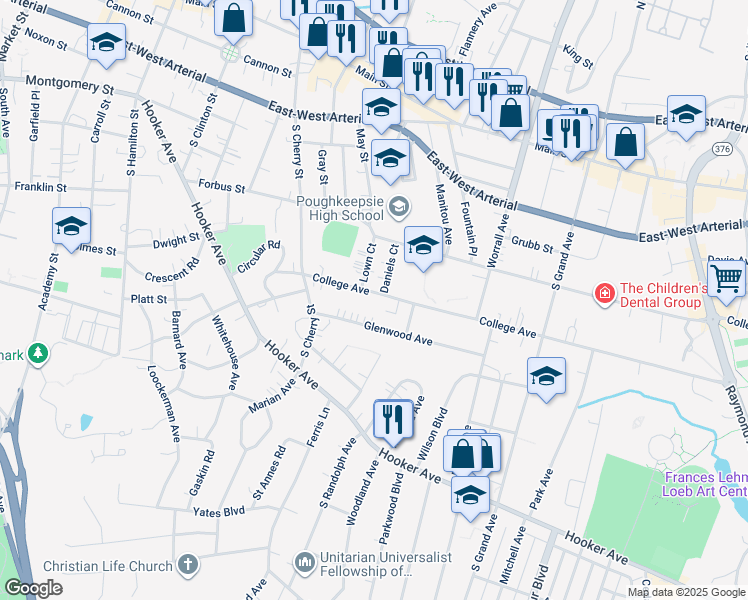Select the school marker on Academy St
Screen dimensions: 748x600
point(72,228)
